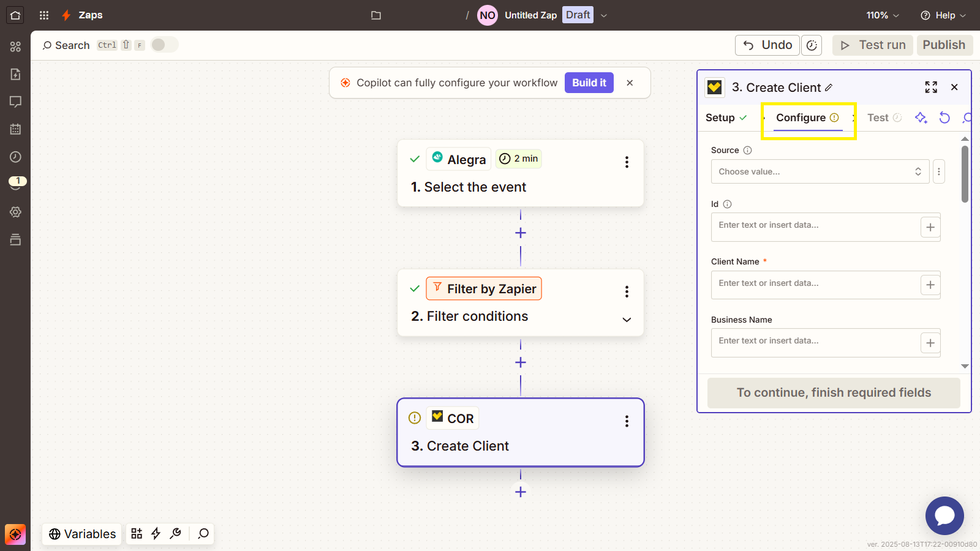This screenshot has height=551, width=980.
Task: Click the plus button in Id field
Action: point(930,227)
